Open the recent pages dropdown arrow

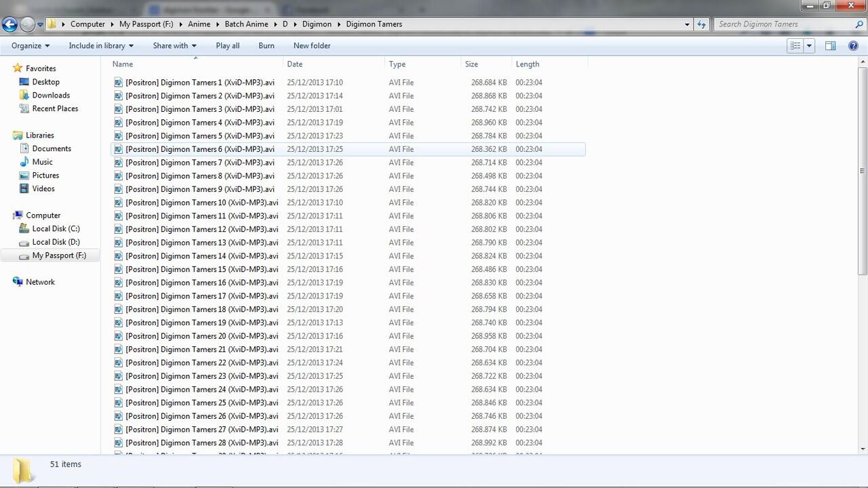coord(40,24)
